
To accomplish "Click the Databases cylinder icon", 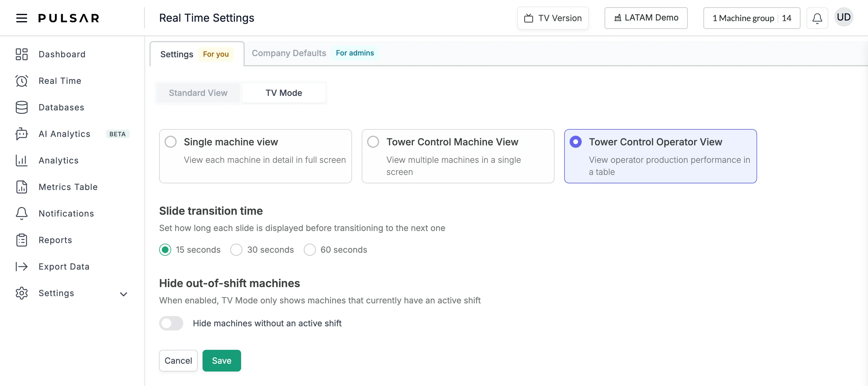I will [x=22, y=108].
